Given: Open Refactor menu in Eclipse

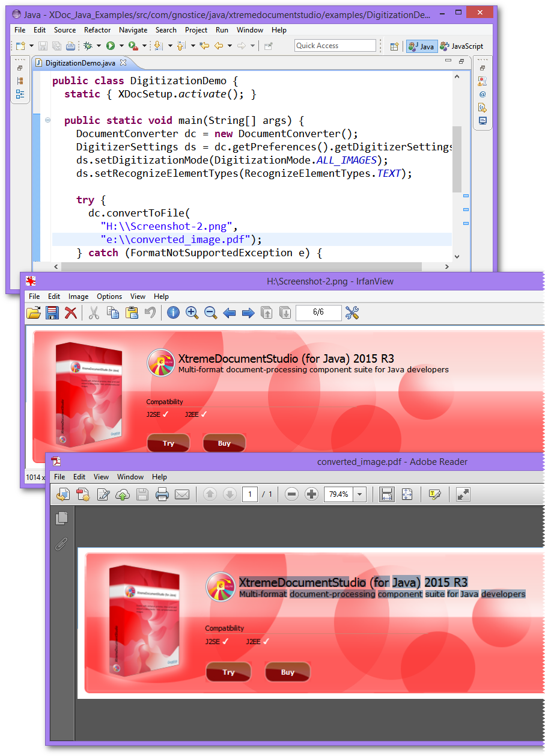Looking at the screenshot, I should pos(97,29).
